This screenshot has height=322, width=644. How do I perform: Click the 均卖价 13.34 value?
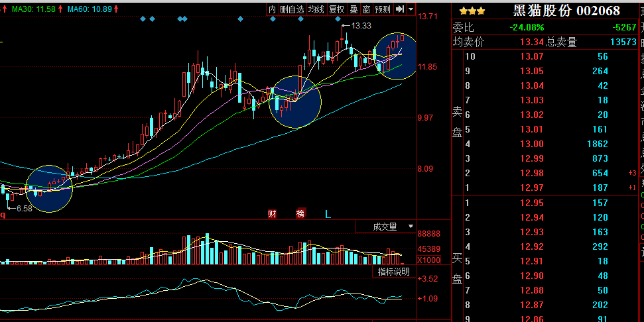pyautogui.click(x=532, y=42)
